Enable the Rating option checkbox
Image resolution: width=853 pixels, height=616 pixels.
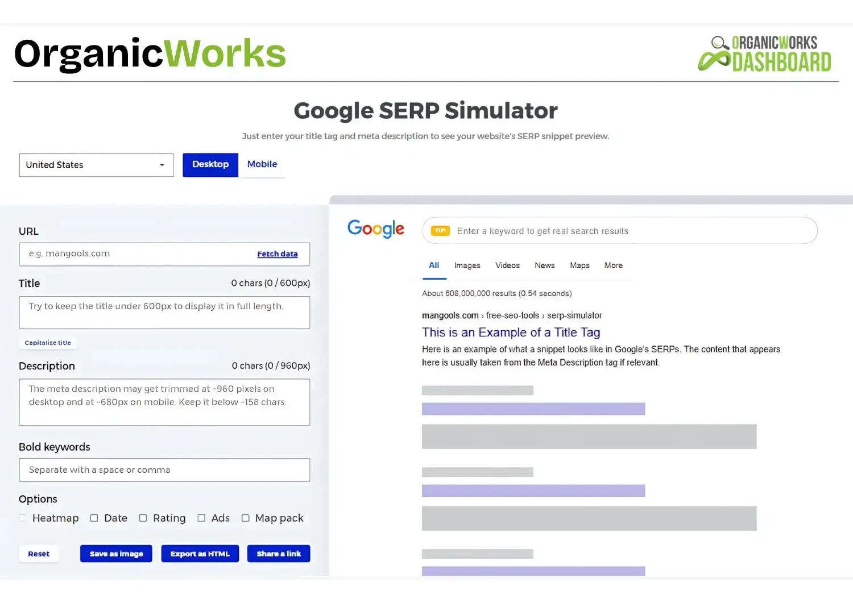(x=143, y=518)
